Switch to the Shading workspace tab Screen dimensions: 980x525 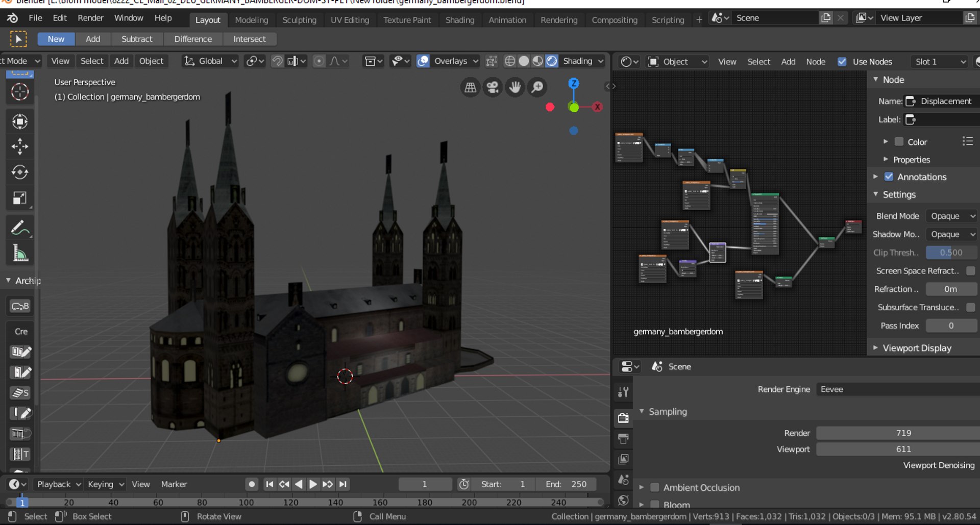459,20
